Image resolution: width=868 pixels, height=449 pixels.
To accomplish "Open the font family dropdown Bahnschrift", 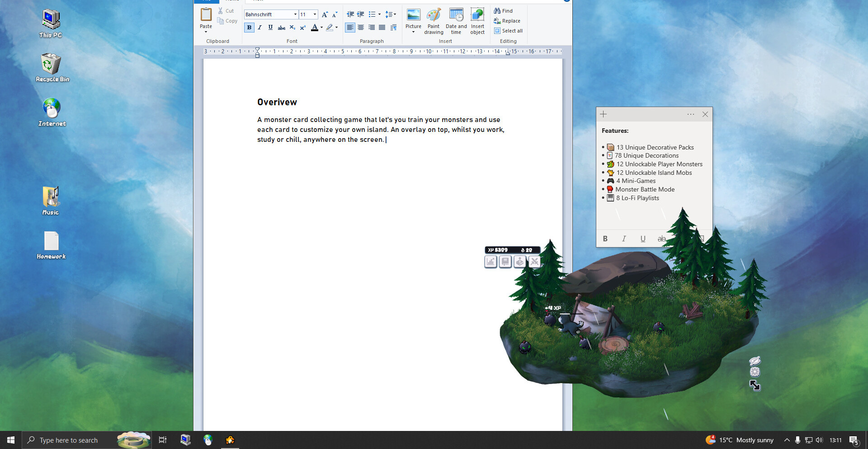I will (x=295, y=14).
